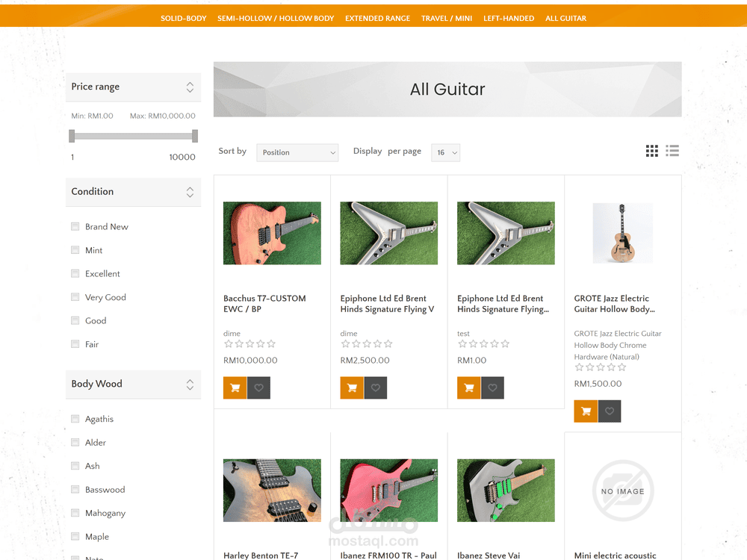Add Bacchus T7-CUSTOM to wishlist
The image size is (747, 560).
(258, 388)
